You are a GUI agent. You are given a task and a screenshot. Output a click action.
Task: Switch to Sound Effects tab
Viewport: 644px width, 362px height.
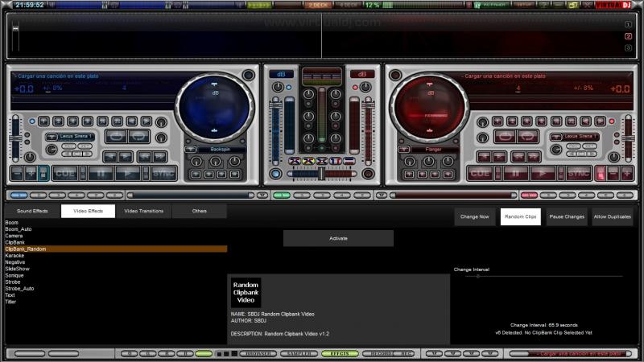pos(32,211)
